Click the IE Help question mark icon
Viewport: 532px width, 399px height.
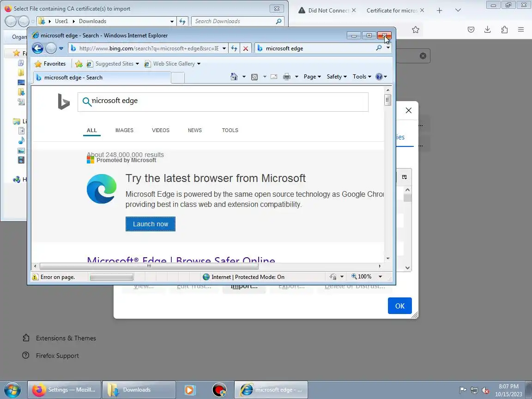click(x=379, y=77)
